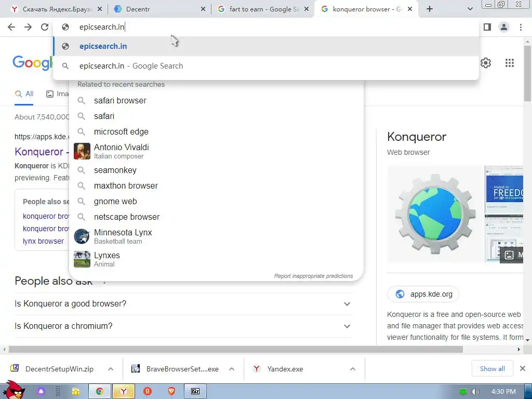Open the tab search chevron

(x=470, y=9)
